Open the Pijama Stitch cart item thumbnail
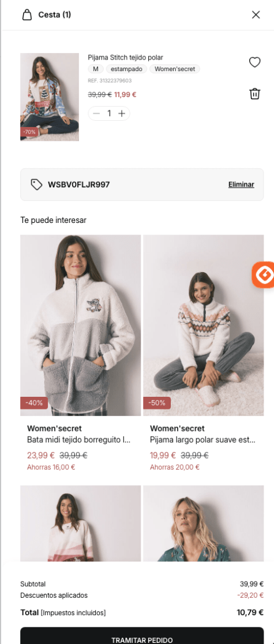Screen dimensions: 274x644 [50, 97]
